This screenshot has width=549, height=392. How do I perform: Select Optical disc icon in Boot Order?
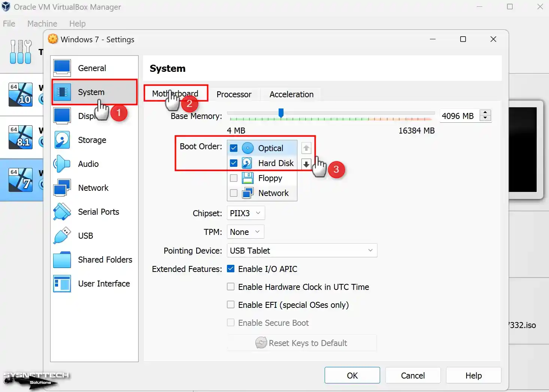point(248,148)
